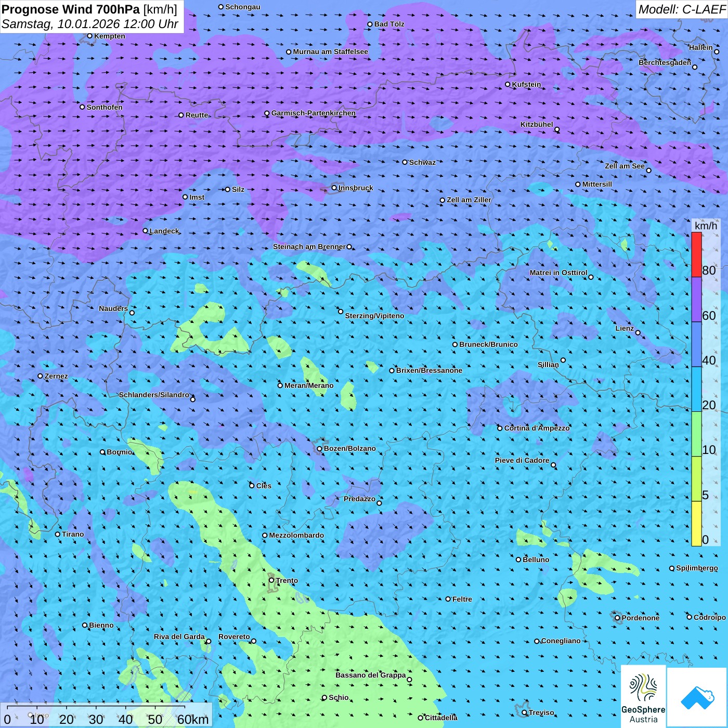The width and height of the screenshot is (728, 728).
Task: Select the Schwaz city label
Action: pyautogui.click(x=422, y=162)
